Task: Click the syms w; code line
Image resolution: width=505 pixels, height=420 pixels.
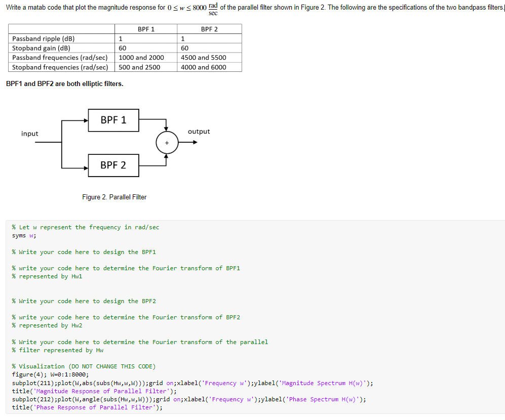Action: 21,235
